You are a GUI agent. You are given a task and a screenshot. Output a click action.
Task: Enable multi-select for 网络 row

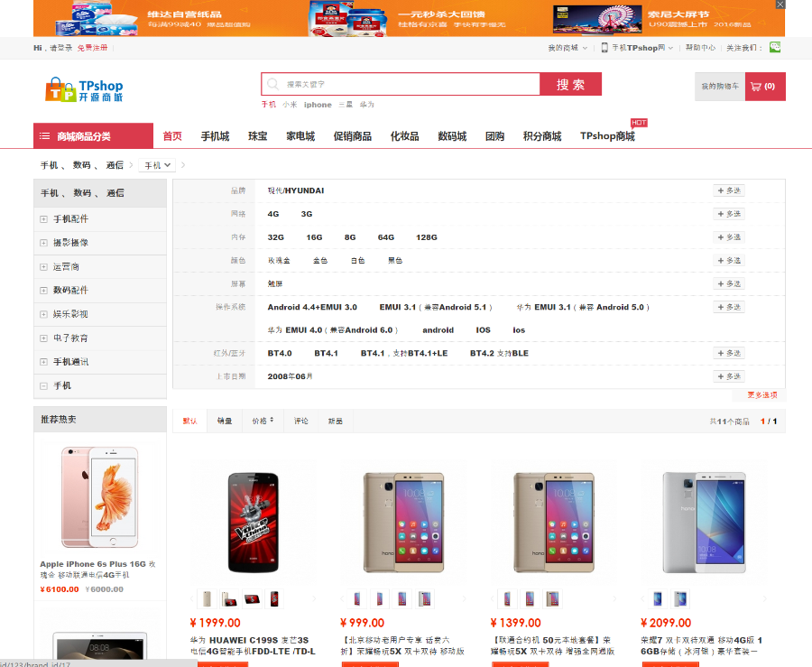tap(729, 214)
